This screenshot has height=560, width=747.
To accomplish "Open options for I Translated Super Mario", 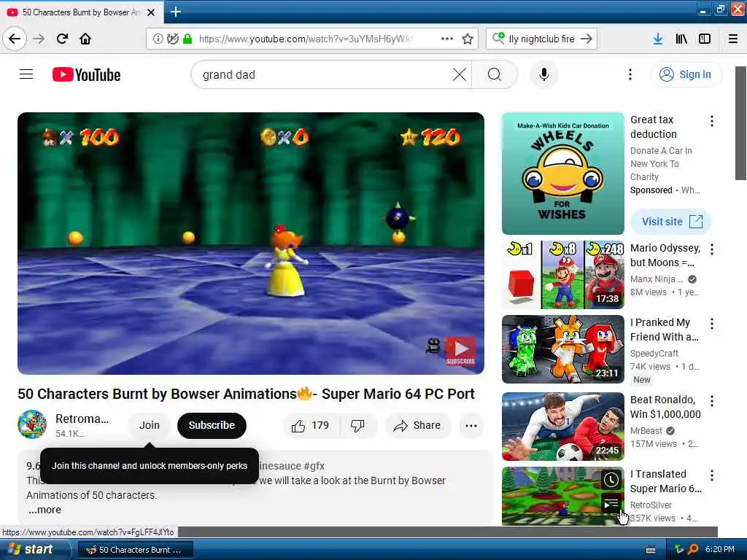I will 712,475.
